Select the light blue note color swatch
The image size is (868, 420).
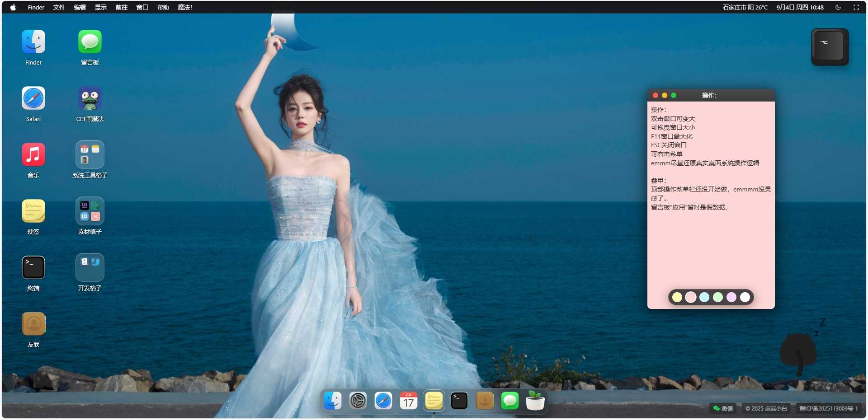click(704, 297)
